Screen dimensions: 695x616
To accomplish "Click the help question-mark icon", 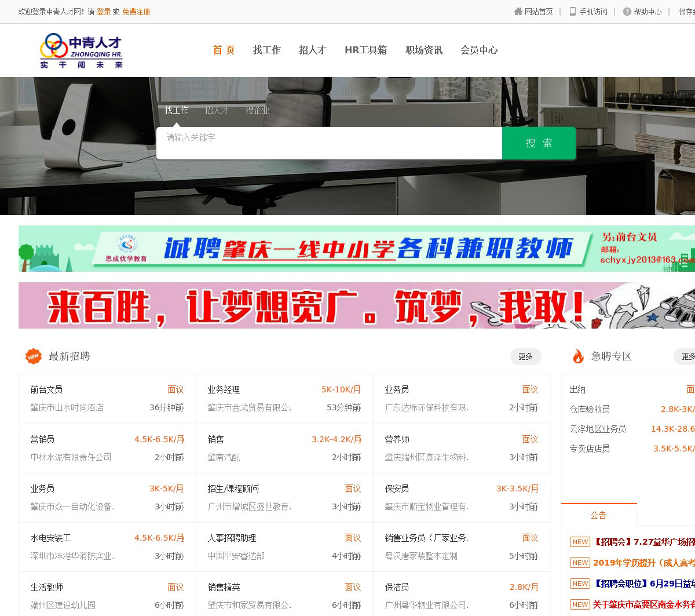I will coord(627,12).
